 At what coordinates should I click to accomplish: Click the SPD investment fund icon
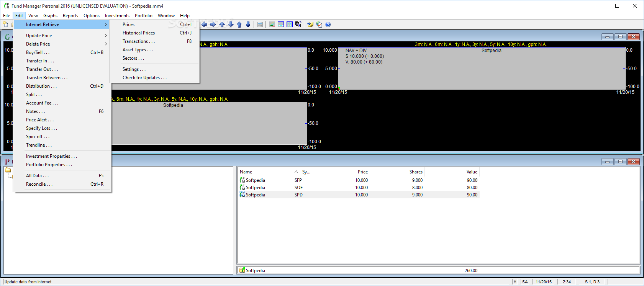pyautogui.click(x=242, y=195)
